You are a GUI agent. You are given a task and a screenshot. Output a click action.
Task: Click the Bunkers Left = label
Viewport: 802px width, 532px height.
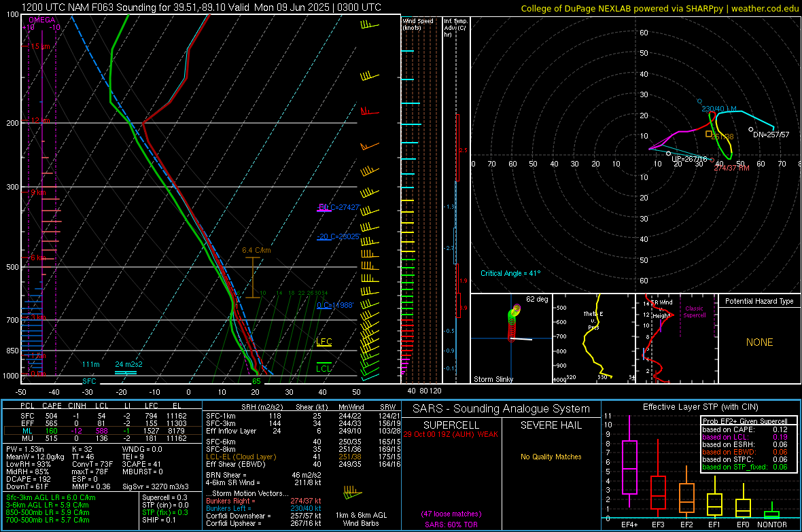pyautogui.click(x=228, y=508)
